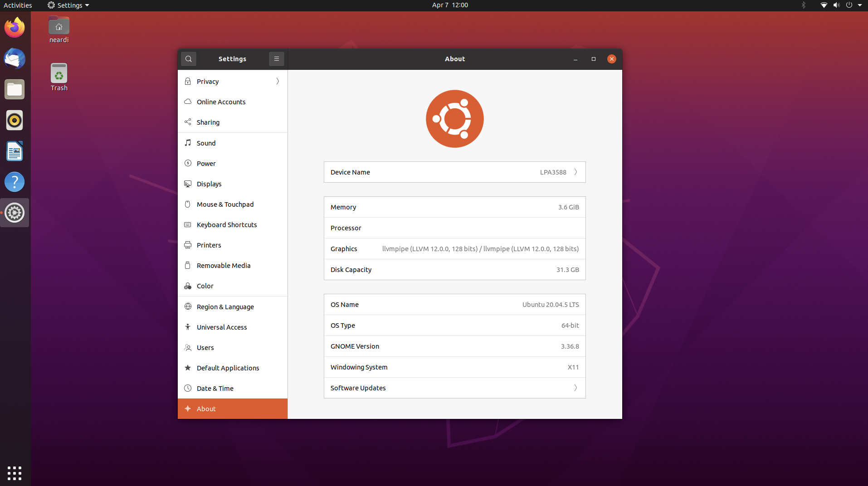Select the About panel entry
868x486 pixels.
point(233,408)
